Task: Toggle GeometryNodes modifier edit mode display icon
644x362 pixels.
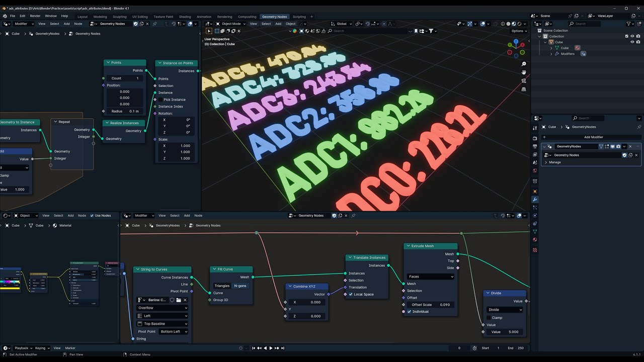Action: coord(607,146)
